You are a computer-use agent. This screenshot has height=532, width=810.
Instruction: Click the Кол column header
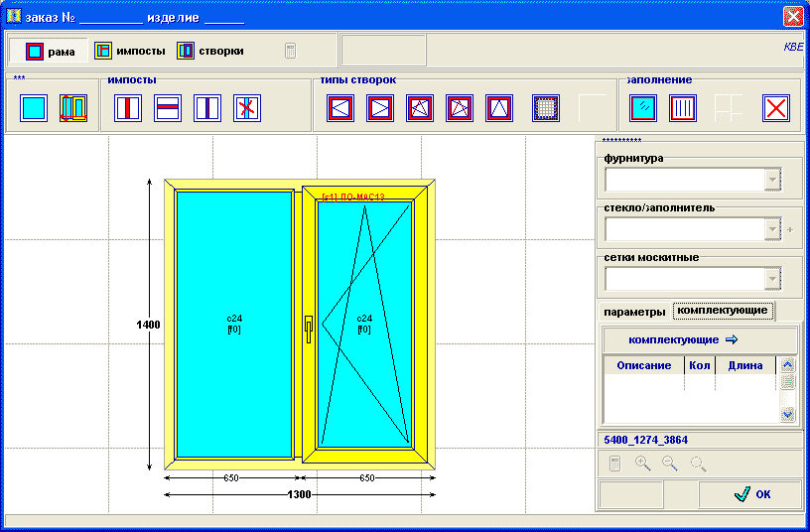point(700,365)
